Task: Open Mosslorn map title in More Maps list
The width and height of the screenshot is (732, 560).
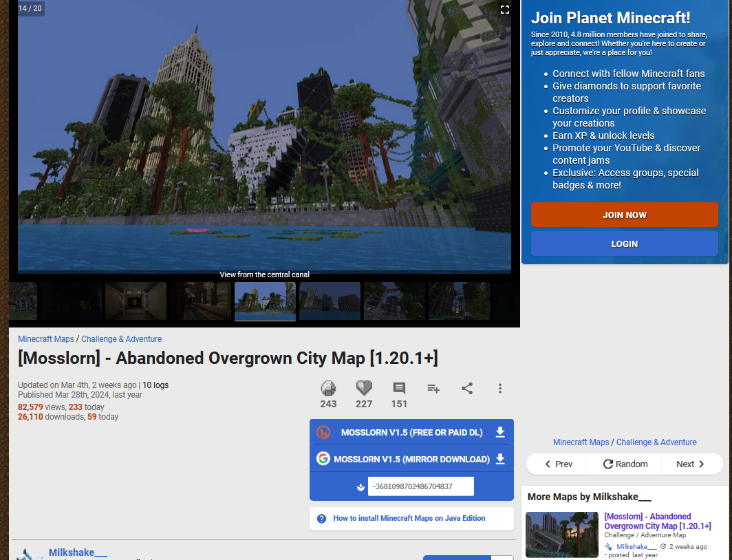Action: (657, 521)
